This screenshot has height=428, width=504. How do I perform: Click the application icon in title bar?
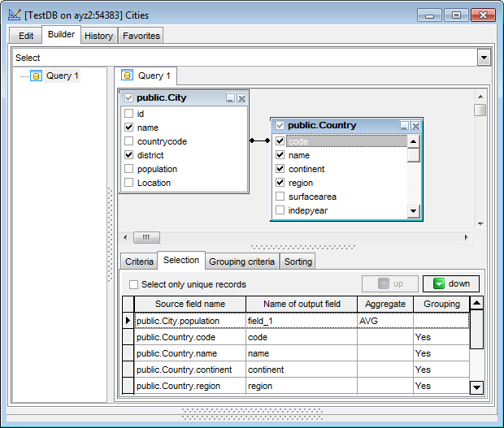pos(15,15)
